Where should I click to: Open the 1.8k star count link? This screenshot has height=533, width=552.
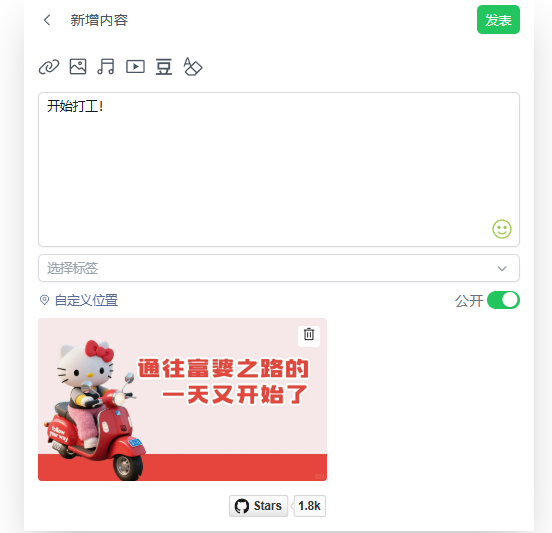[x=309, y=506]
